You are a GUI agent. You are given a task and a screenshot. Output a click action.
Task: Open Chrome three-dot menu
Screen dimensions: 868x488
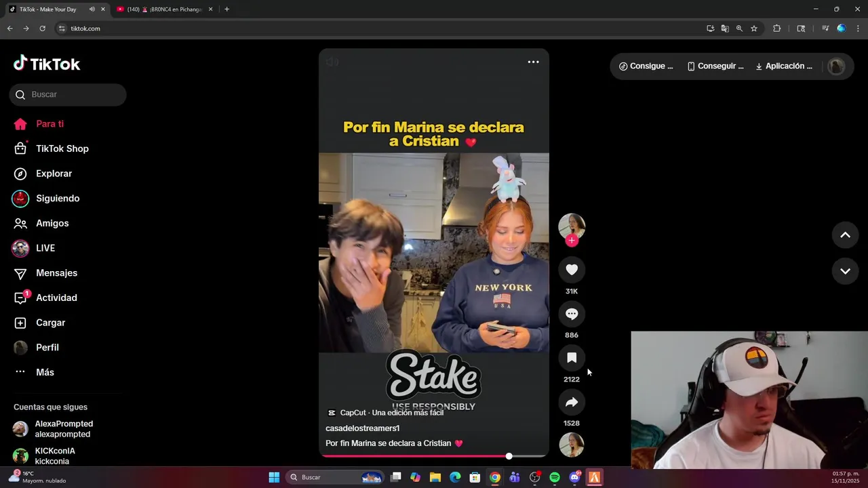coord(858,28)
